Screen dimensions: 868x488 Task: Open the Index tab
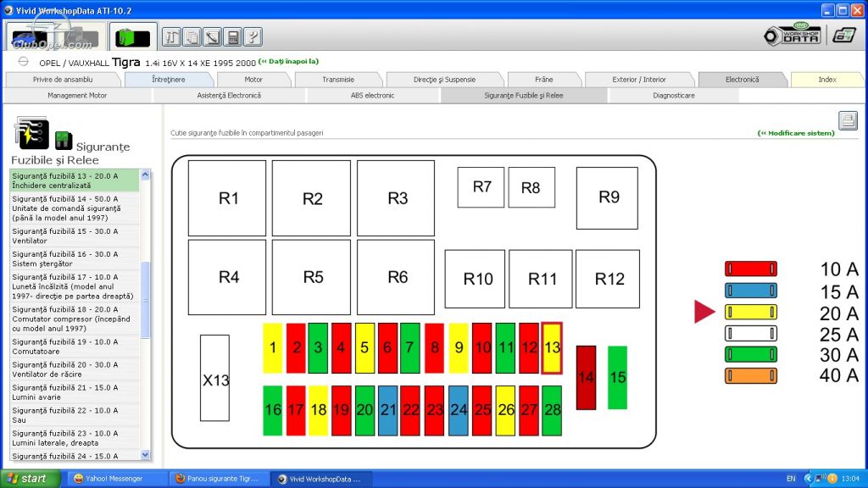[827, 80]
